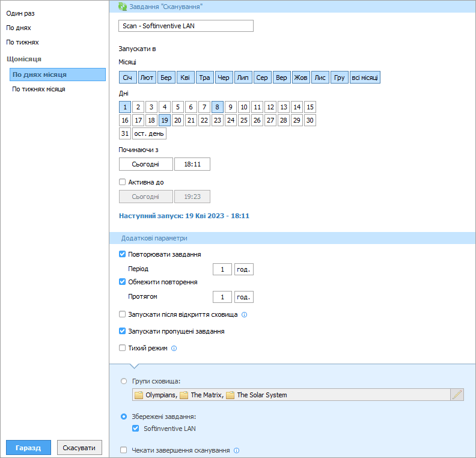Toggle the Тихий режим checkbox
Screen dimensions: 476x458
pos(123,348)
